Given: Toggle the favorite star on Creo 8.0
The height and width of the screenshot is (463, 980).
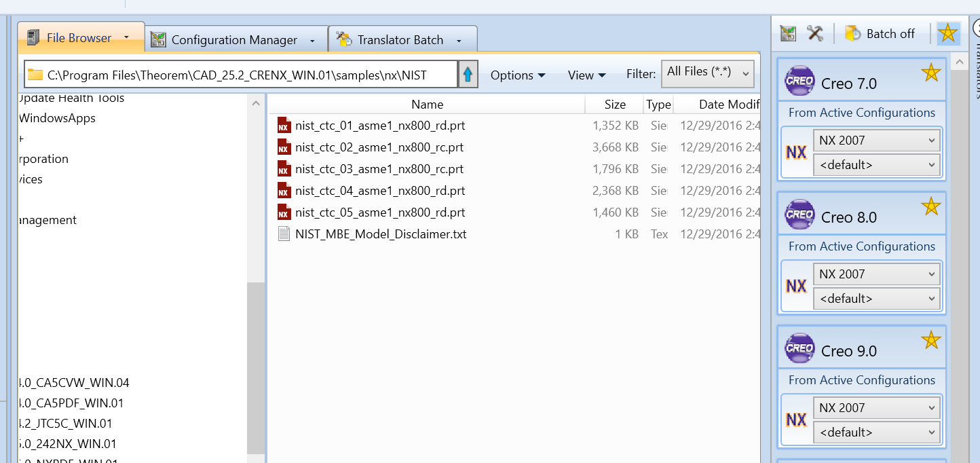Looking at the screenshot, I should (931, 206).
